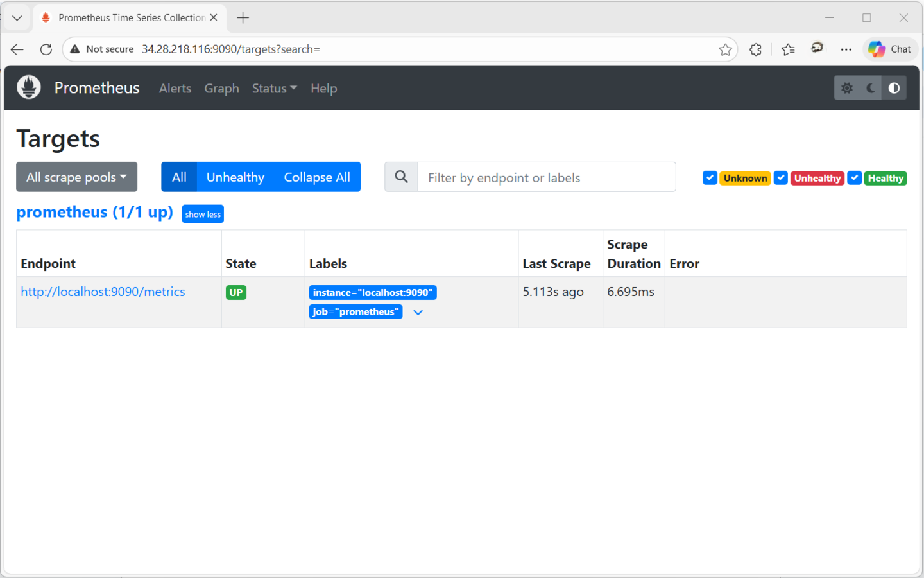Bookmark page with star icon
This screenshot has height=578, width=924.
click(725, 49)
